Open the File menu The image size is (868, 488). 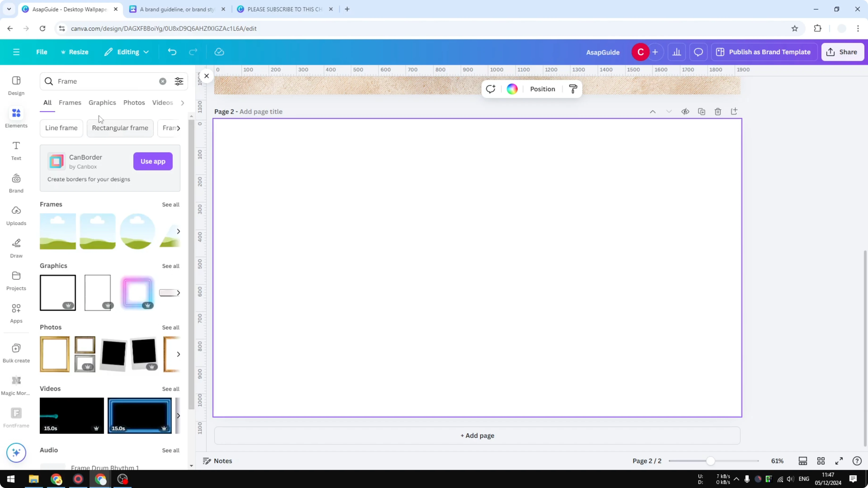[42, 52]
